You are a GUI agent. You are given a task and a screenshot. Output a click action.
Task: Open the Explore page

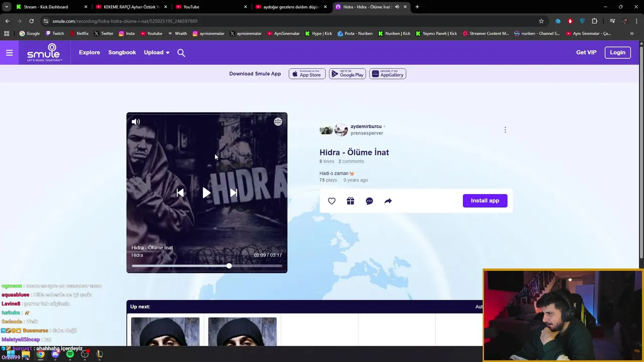tap(90, 52)
